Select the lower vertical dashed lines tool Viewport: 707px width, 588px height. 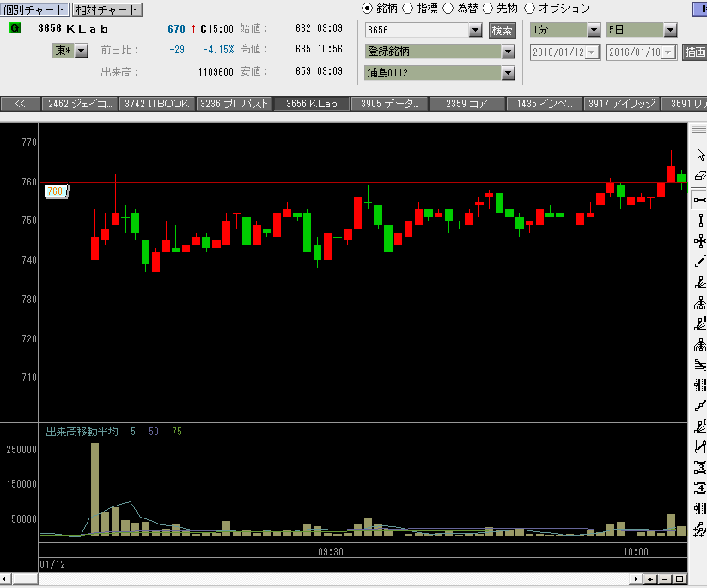700,509
